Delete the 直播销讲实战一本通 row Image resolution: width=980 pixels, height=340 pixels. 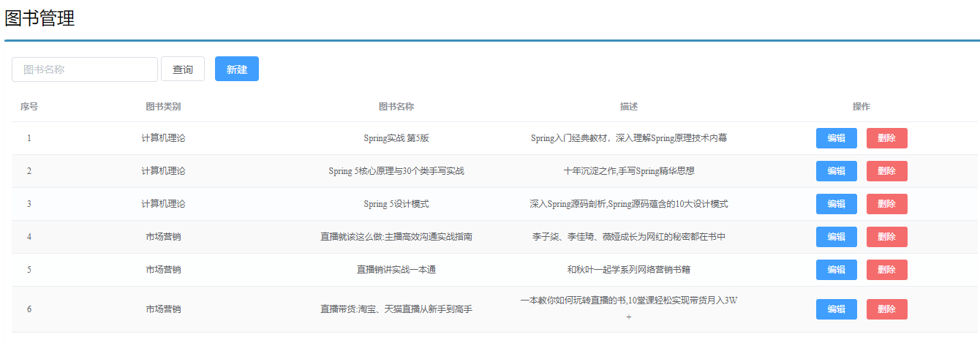point(886,270)
